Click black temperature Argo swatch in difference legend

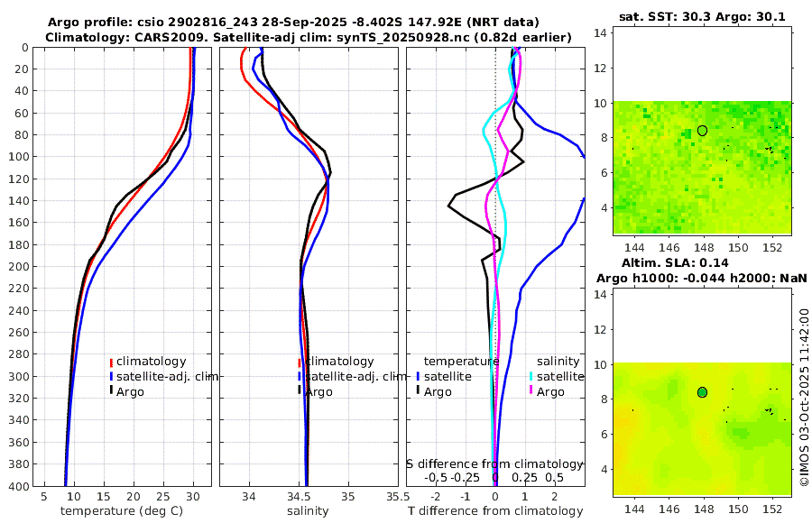[418, 390]
